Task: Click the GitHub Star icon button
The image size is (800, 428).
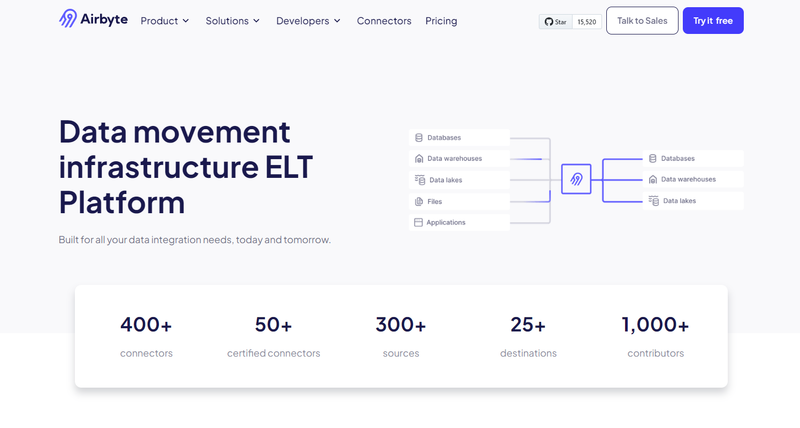Action: (x=555, y=22)
